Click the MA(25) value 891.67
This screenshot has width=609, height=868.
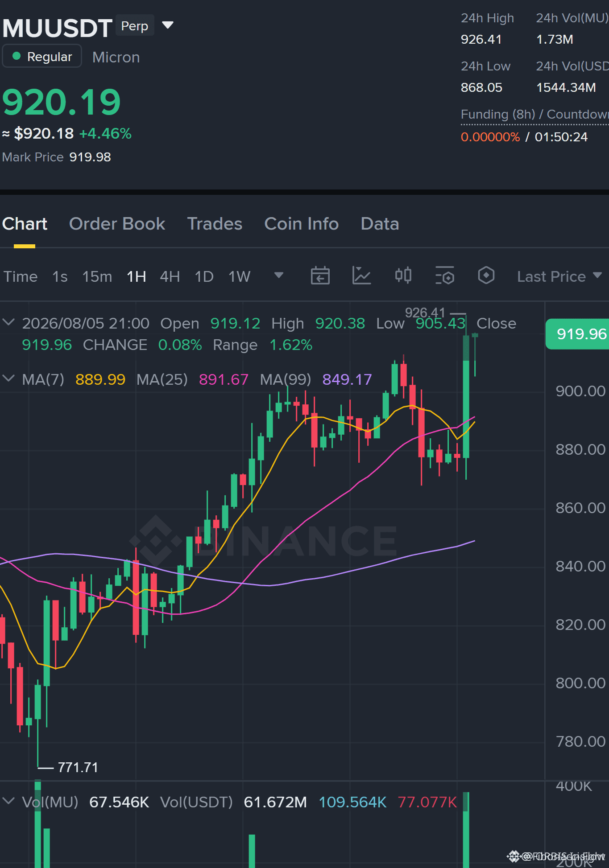[x=224, y=379]
